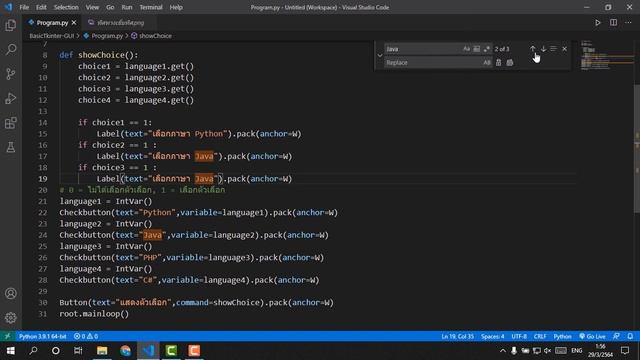Open the Run menu

tap(127, 7)
